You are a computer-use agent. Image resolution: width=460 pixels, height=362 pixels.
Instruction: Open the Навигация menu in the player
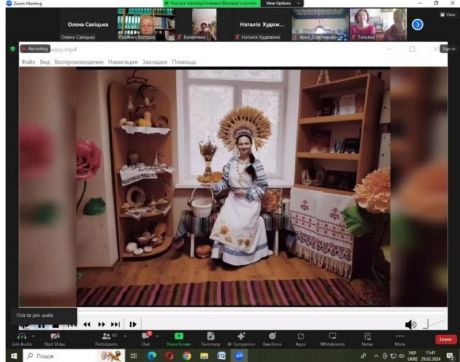(x=123, y=62)
